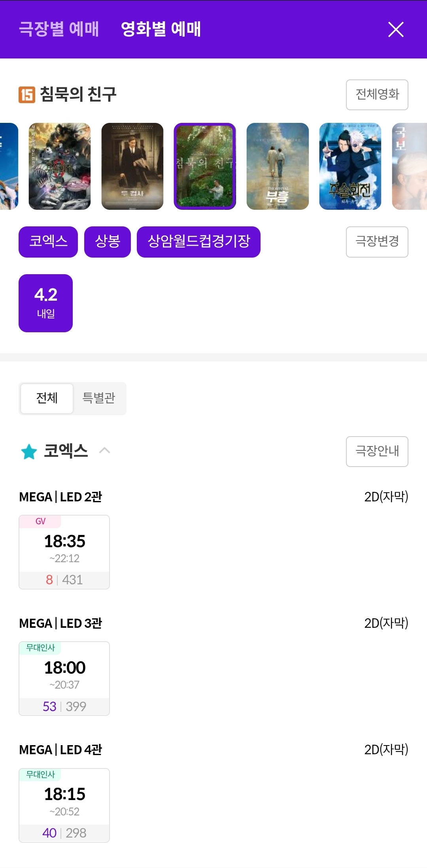
Task: Select the blue 주술회전 poster with sky
Action: (350, 166)
